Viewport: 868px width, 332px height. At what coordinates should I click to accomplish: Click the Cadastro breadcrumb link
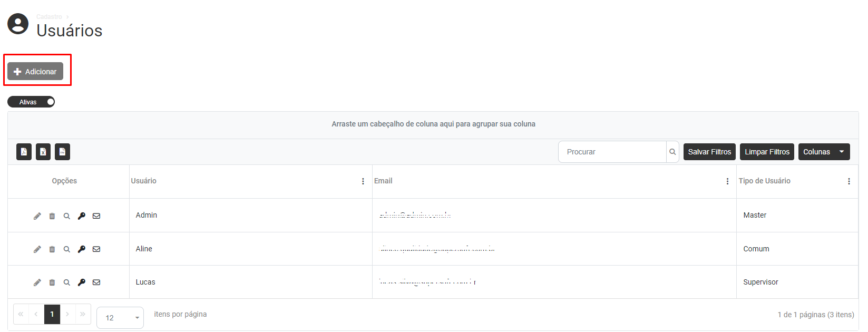point(49,17)
